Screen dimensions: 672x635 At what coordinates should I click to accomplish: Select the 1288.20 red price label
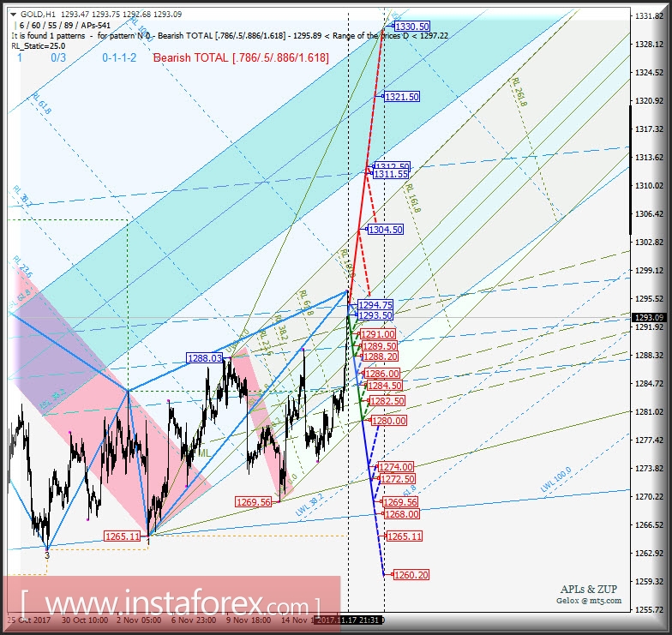(381, 356)
